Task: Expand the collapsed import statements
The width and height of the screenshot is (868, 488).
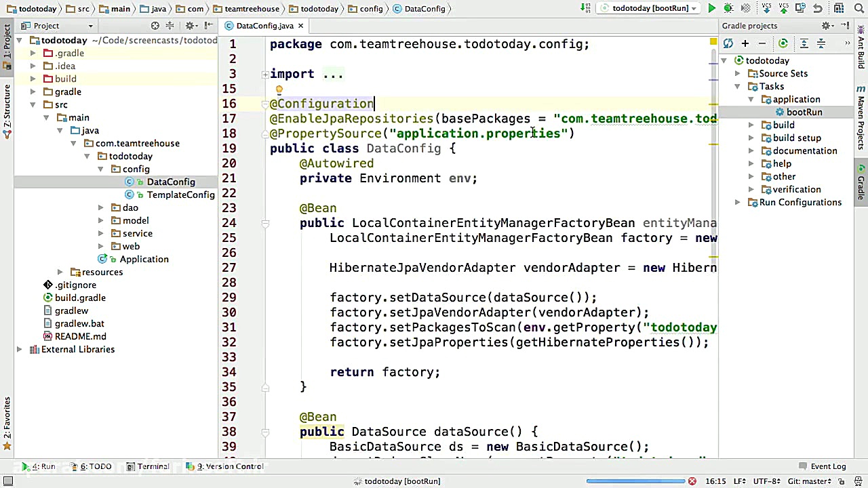Action: [x=264, y=75]
